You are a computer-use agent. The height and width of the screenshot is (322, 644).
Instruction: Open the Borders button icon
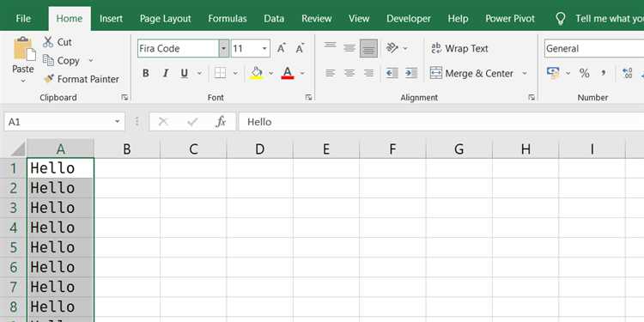coord(220,73)
